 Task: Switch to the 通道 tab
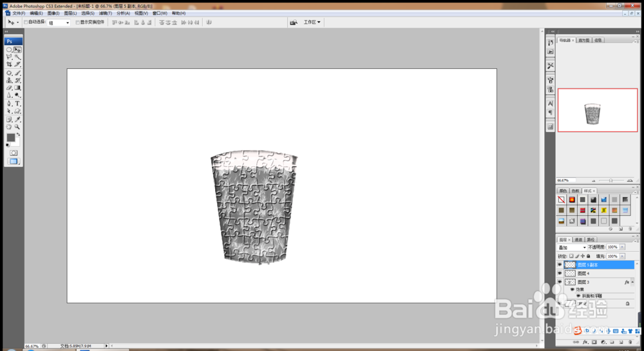point(578,240)
